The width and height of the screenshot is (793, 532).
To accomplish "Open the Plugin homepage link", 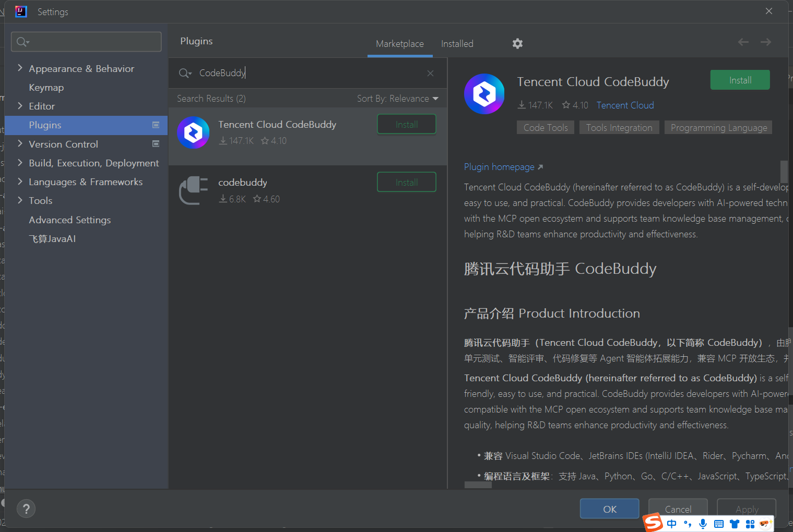I will (x=499, y=166).
